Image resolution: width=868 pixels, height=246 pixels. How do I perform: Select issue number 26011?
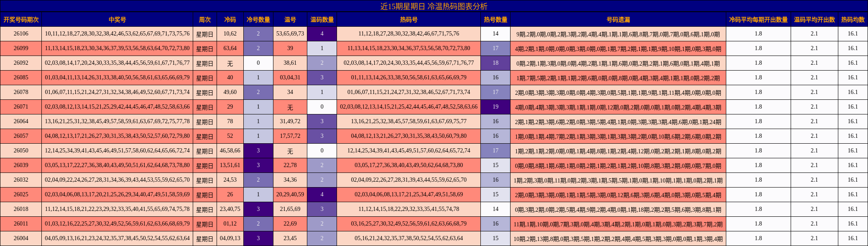pyautogui.click(x=21, y=224)
